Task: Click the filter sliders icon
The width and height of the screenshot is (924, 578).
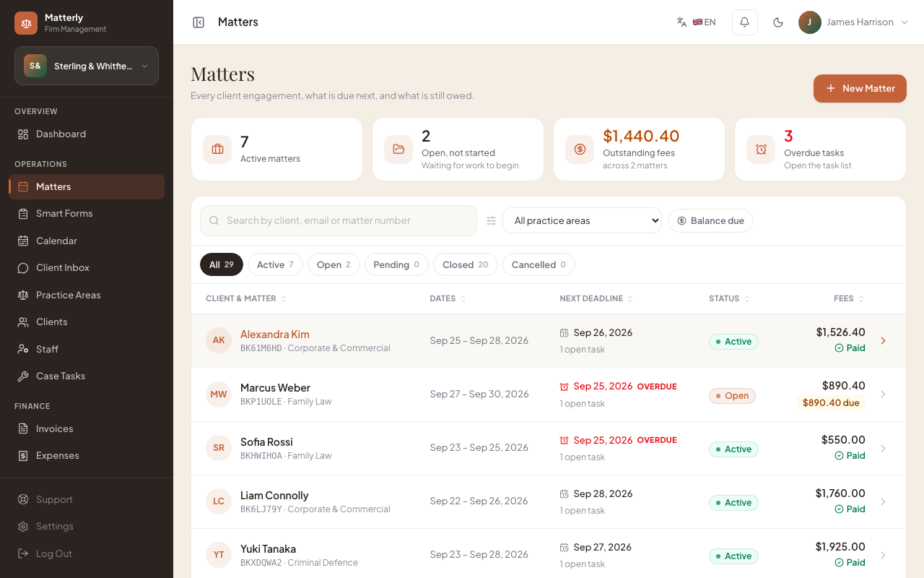Action: click(491, 221)
